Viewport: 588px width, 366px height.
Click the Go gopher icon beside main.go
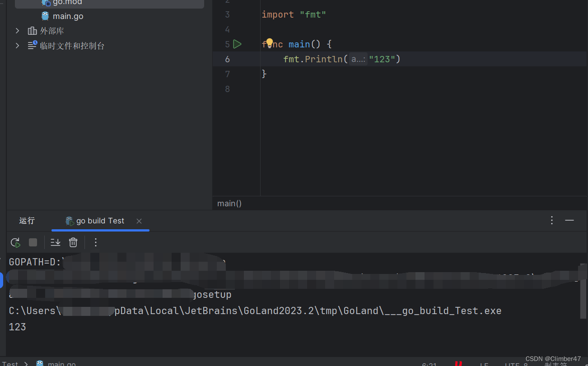(45, 16)
